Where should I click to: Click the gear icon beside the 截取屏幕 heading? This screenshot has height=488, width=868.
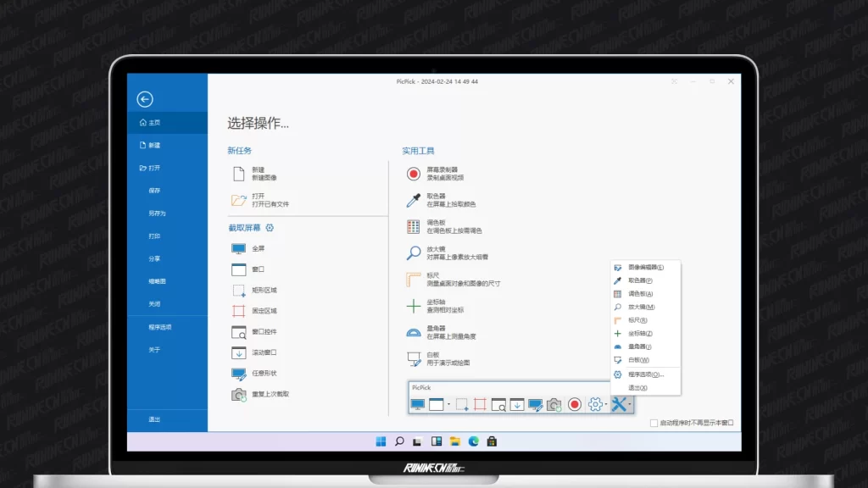270,228
